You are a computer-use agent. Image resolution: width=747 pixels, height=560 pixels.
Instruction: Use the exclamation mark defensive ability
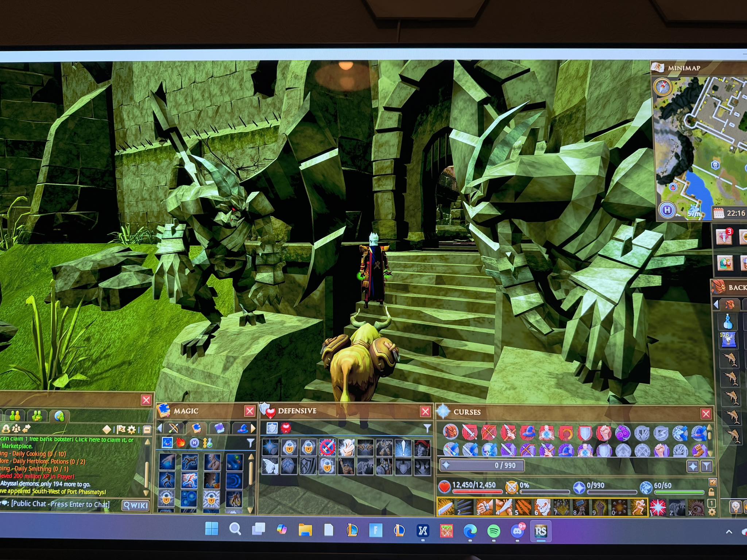coord(403,447)
